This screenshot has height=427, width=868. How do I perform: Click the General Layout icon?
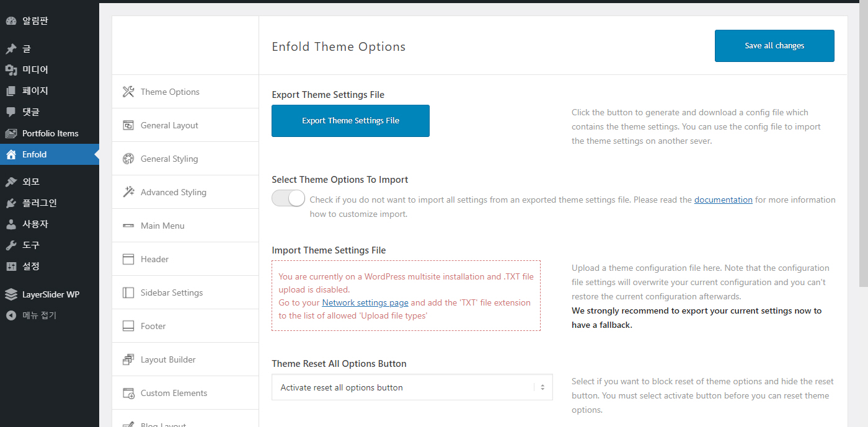point(128,125)
